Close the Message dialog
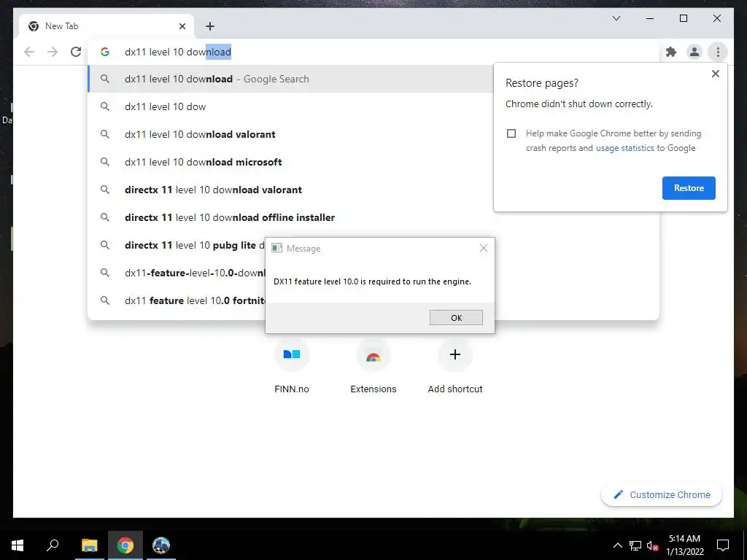The image size is (747, 560). pos(484,248)
